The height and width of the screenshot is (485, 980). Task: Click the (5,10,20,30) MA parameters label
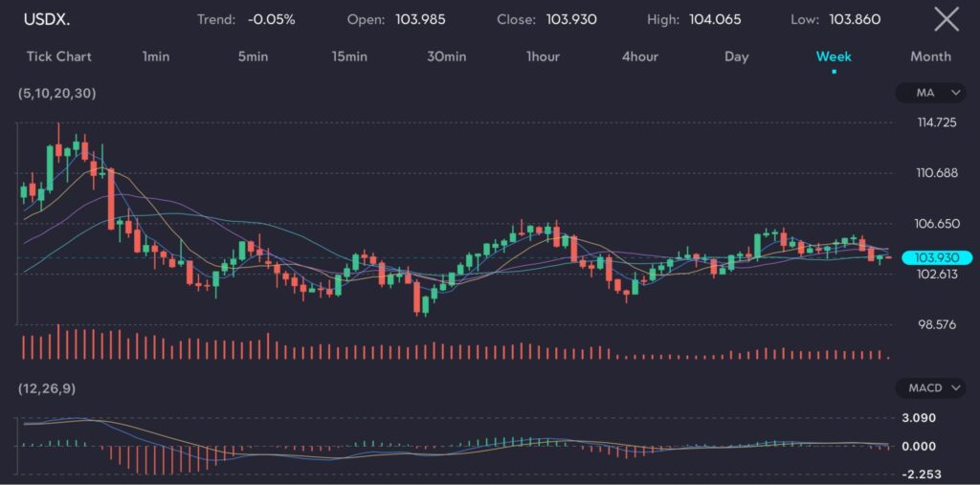(x=56, y=93)
